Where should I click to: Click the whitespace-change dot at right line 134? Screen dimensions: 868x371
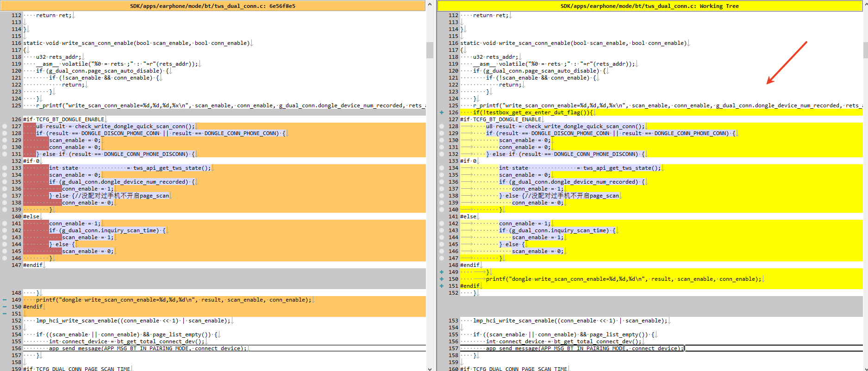click(442, 168)
